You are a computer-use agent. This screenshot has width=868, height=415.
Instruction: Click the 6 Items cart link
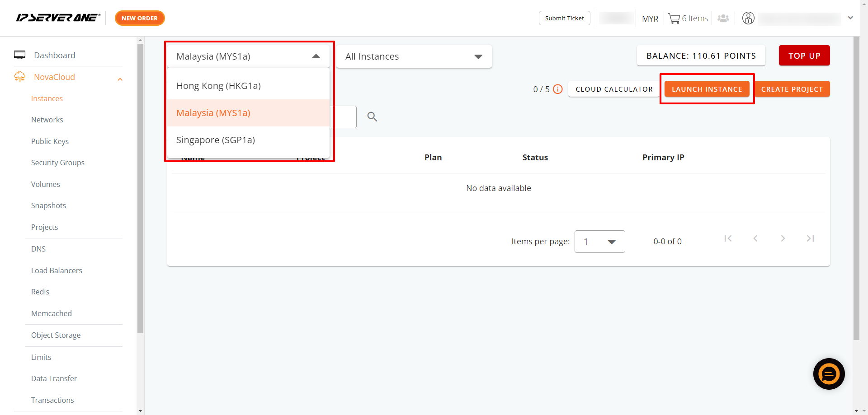[x=695, y=19]
